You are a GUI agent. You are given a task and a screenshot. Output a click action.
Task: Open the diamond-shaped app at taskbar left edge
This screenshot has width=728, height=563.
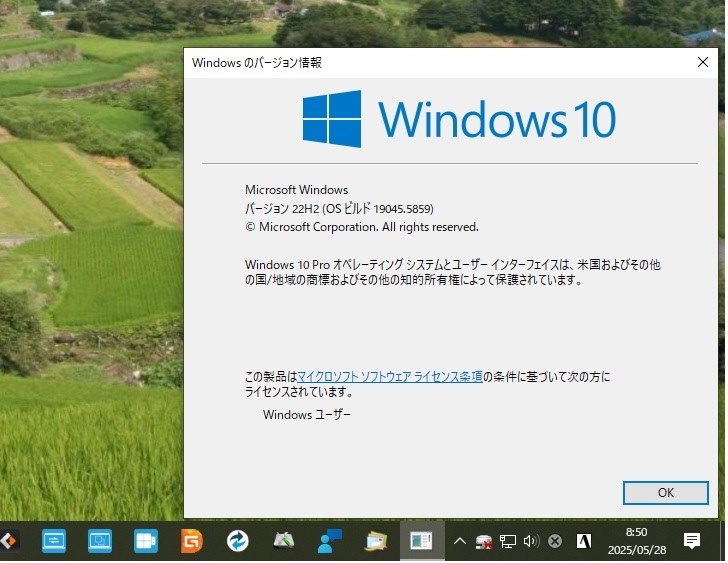pyautogui.click(x=8, y=542)
